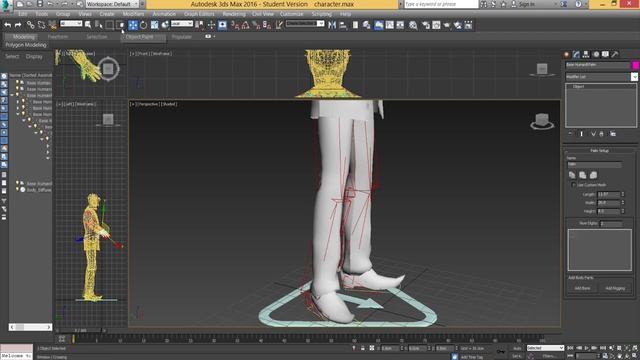Click the Add Bone button
This screenshot has width=640, height=360.
[582, 288]
